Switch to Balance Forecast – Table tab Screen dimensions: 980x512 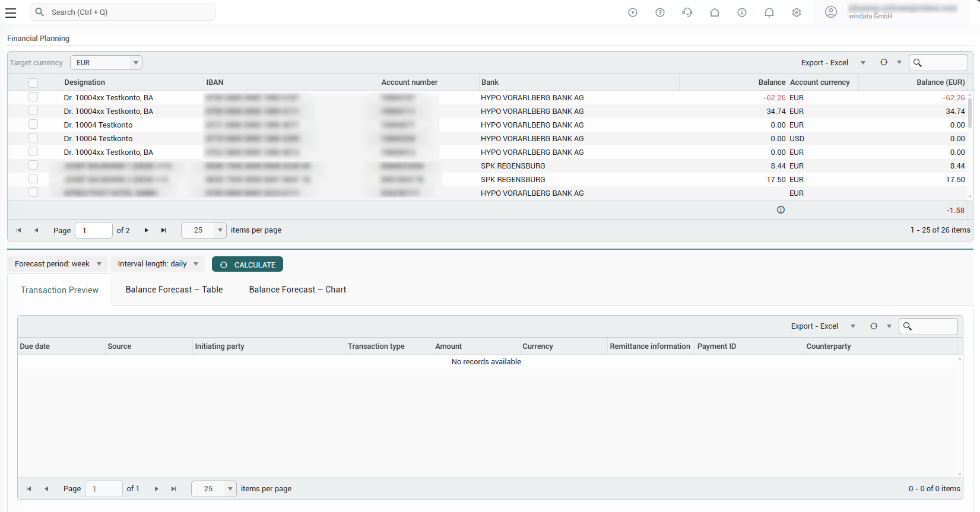(x=174, y=290)
